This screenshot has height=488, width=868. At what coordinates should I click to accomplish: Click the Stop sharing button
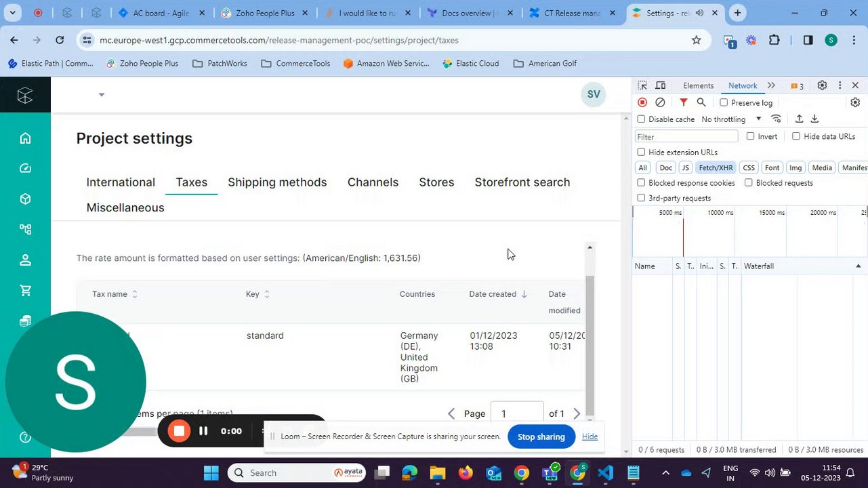[x=541, y=437]
